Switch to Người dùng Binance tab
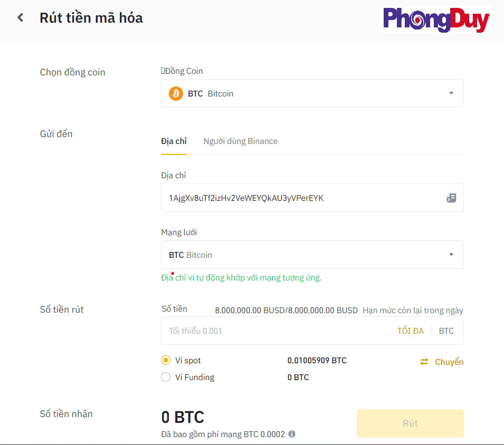Viewport: 504px width, 445px height. (x=240, y=141)
